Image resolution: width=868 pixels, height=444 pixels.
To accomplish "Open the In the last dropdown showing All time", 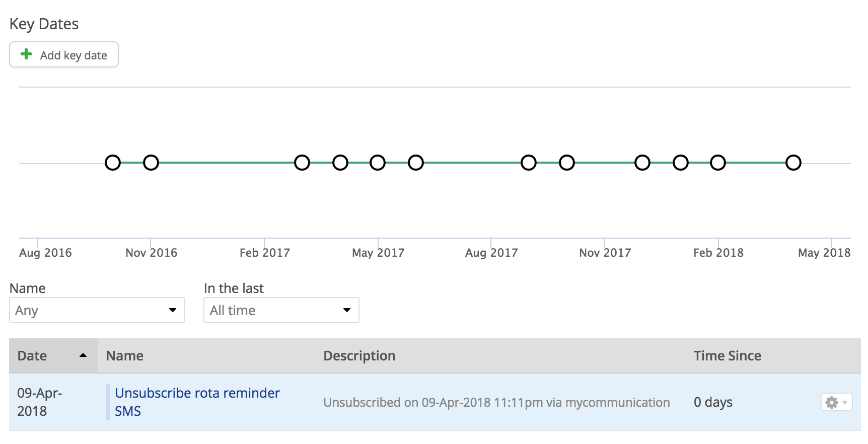I will (x=281, y=310).
